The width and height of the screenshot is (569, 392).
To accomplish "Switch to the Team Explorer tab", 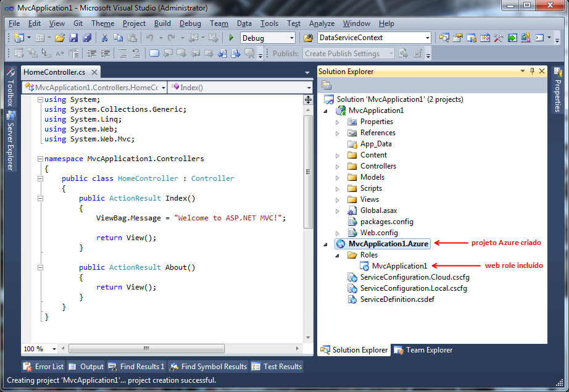I will click(423, 350).
